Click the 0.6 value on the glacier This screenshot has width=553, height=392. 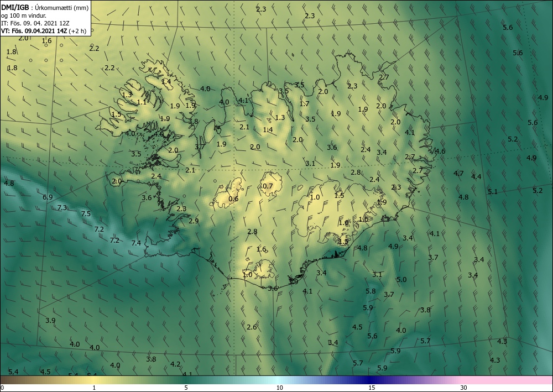[233, 199]
